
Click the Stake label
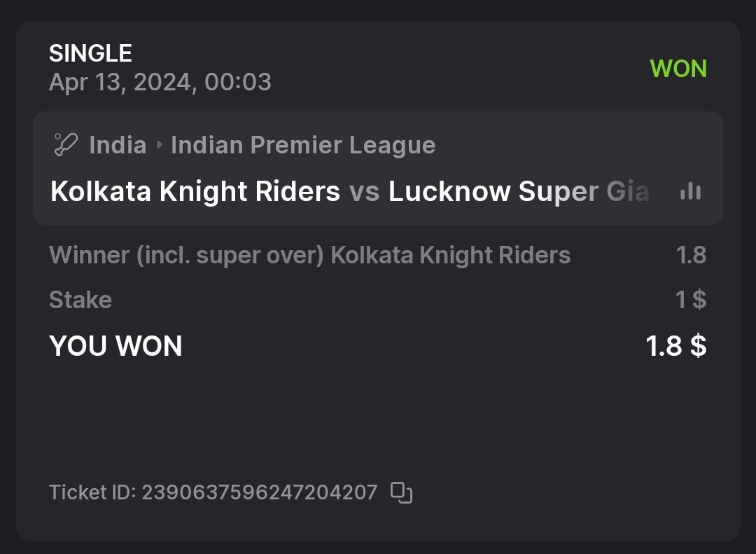click(x=80, y=300)
